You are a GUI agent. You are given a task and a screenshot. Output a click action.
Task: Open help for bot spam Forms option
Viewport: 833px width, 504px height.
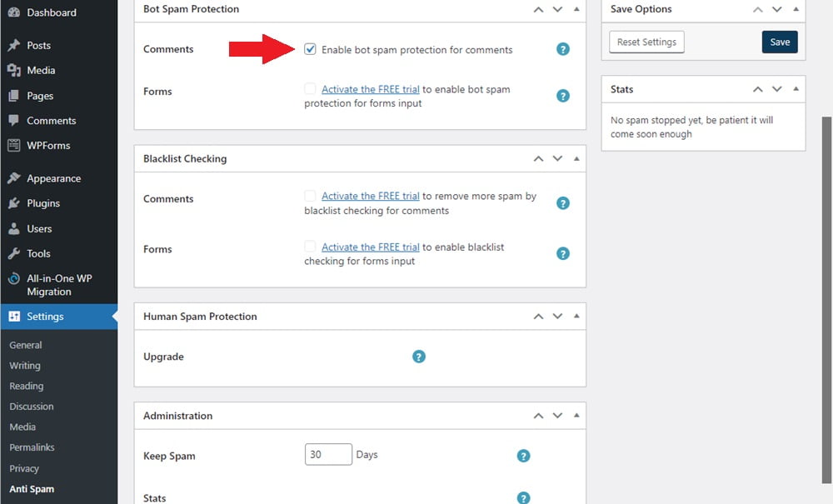click(562, 96)
